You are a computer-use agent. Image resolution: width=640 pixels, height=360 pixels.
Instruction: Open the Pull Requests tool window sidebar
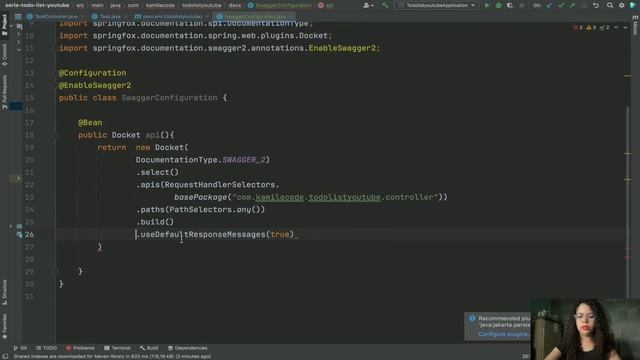4,92
